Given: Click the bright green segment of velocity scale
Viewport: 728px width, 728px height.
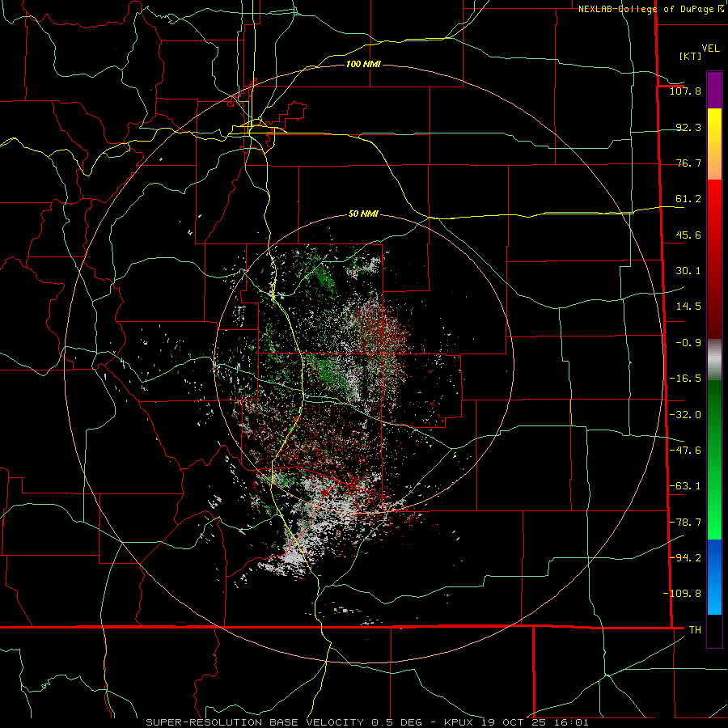Looking at the screenshot, I should [x=714, y=460].
